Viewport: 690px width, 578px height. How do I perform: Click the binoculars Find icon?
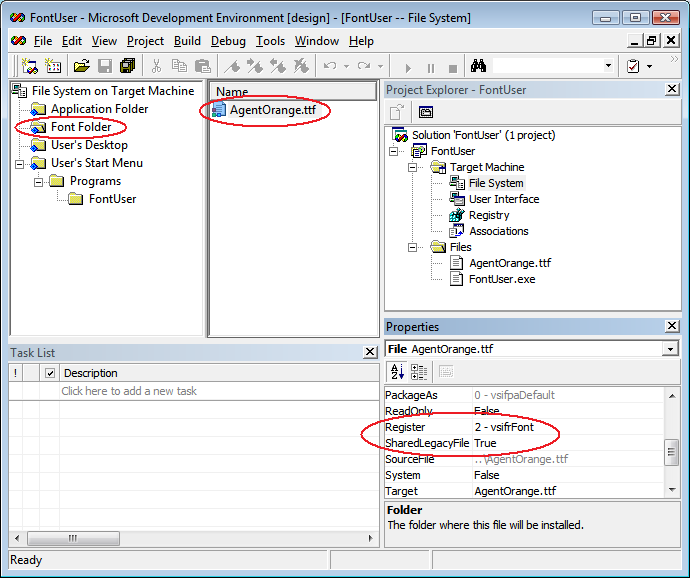pyautogui.click(x=478, y=66)
